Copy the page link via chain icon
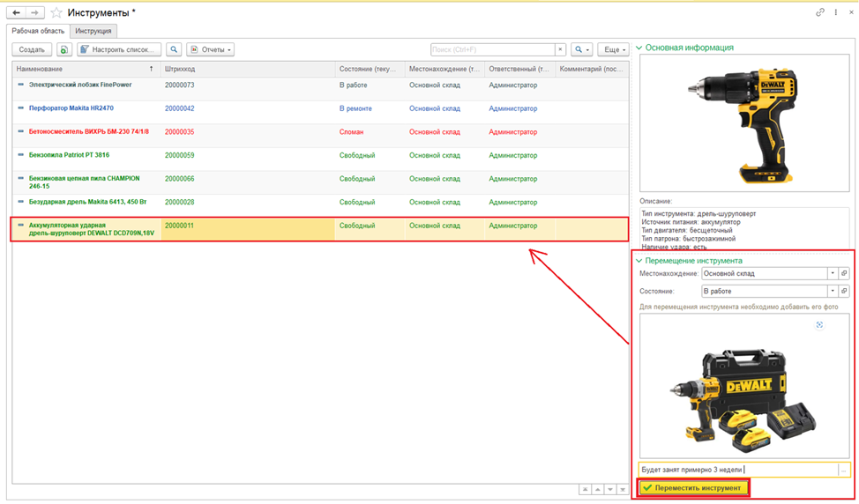Screen dimensions: 859x504 [x=820, y=12]
